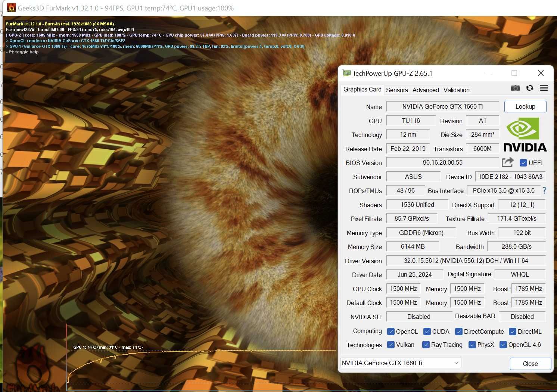This screenshot has width=557, height=392.
Task: Click the PCIe x16 3.0 bus interface value
Action: coord(503,190)
